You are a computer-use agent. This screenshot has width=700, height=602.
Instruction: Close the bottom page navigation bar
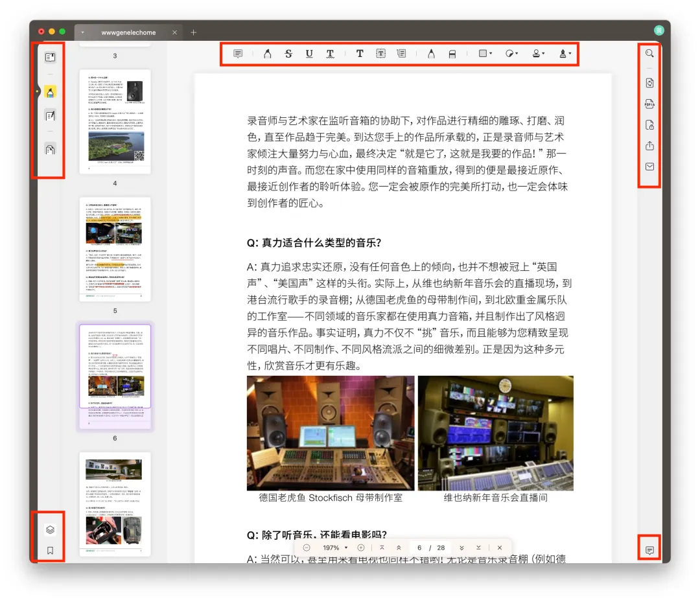(500, 548)
